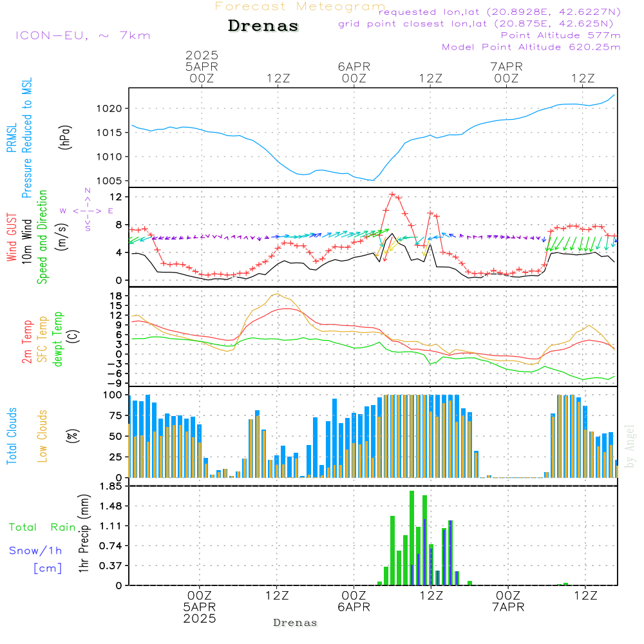Click the '2025 5APR 00Z' top axis label
Image resolution: width=644 pixels, height=644 pixels.
coord(202,66)
